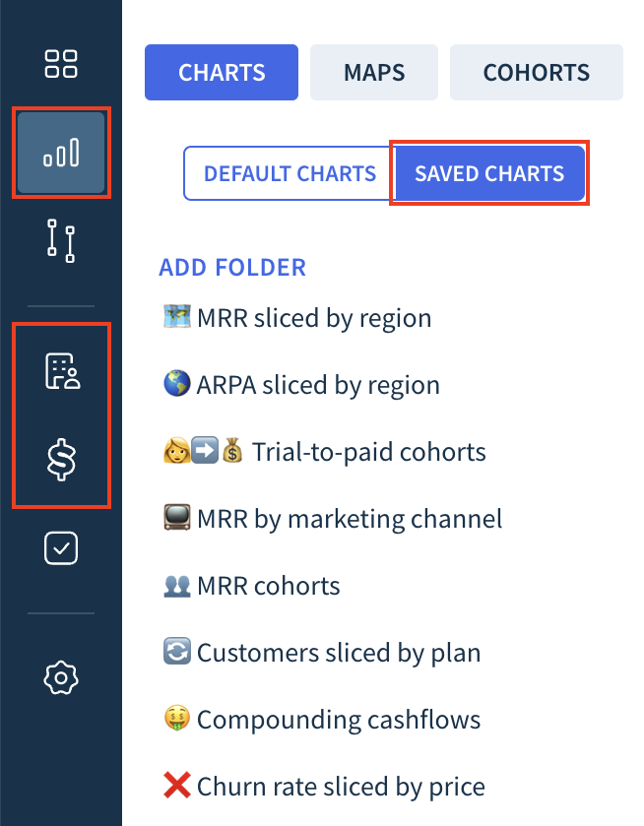Switch to the COHORTS tab
This screenshot has height=826, width=644.
pyautogui.click(x=537, y=72)
